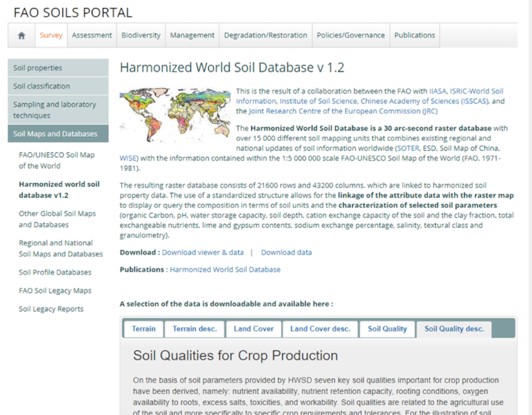
Task: Select Harmonized world soil database v1.2 sidebar link
Action: coord(59,189)
